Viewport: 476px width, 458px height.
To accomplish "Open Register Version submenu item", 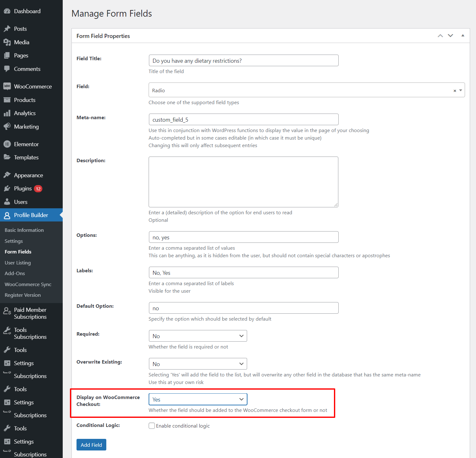I will click(x=23, y=295).
